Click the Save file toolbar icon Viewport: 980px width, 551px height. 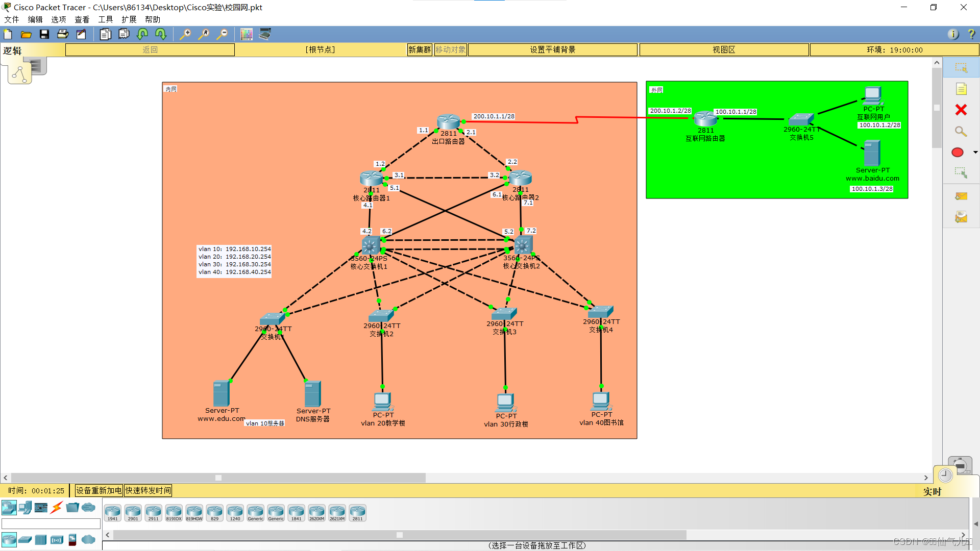(x=44, y=34)
